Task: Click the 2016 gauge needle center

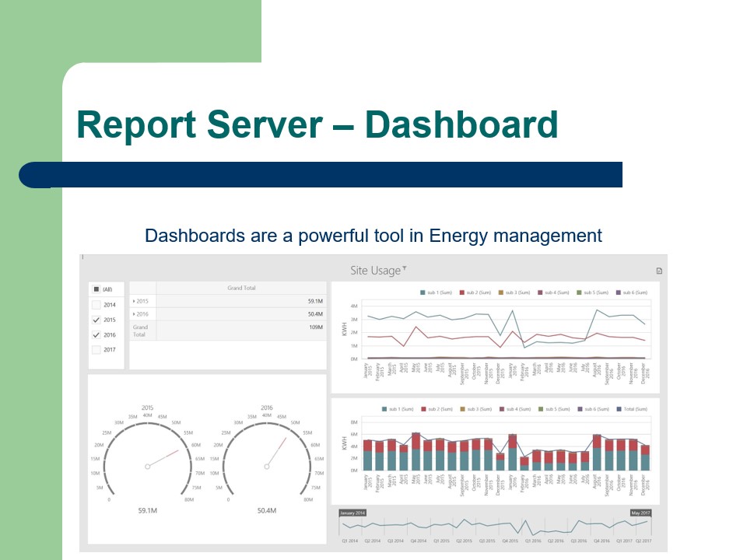Action: click(267, 467)
